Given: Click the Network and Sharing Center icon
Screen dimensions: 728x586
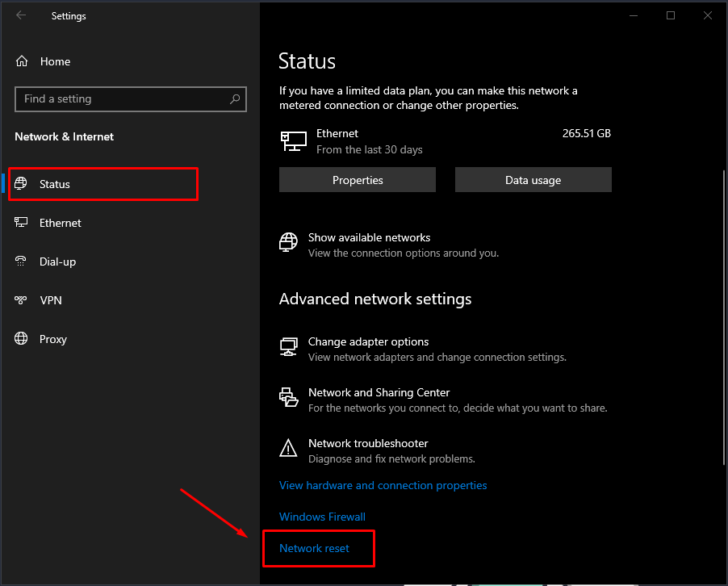Looking at the screenshot, I should (x=288, y=399).
